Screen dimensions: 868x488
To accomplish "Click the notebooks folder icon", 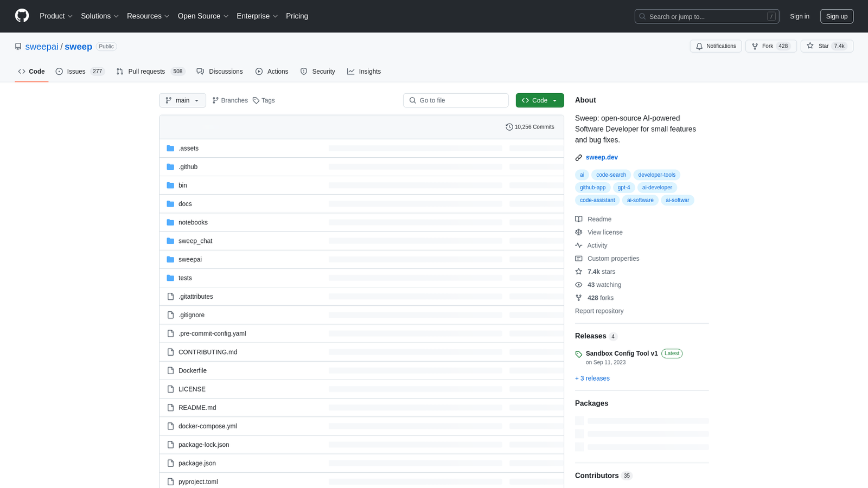I will 170,222.
